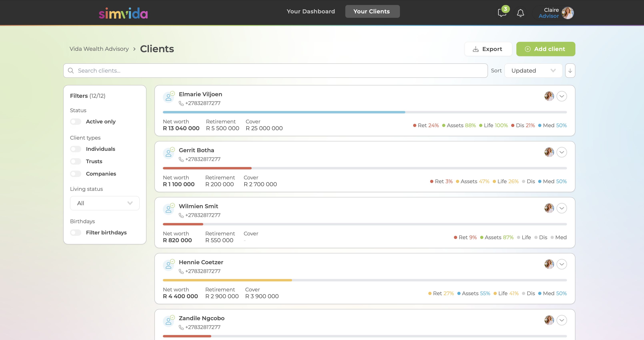Click Wilmien Smit's Ret 9% indicator
This screenshot has height=340, width=644.
(x=465, y=238)
